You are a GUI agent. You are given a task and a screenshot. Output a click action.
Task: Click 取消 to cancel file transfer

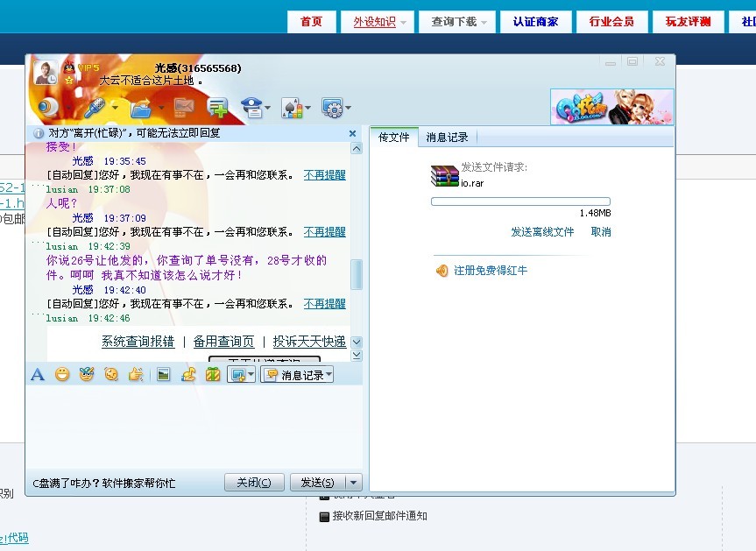coord(601,232)
